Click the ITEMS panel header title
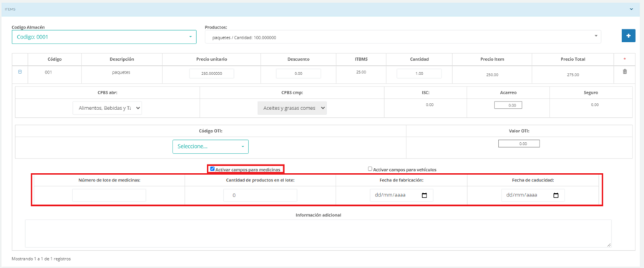The height and width of the screenshot is (268, 644). click(10, 9)
